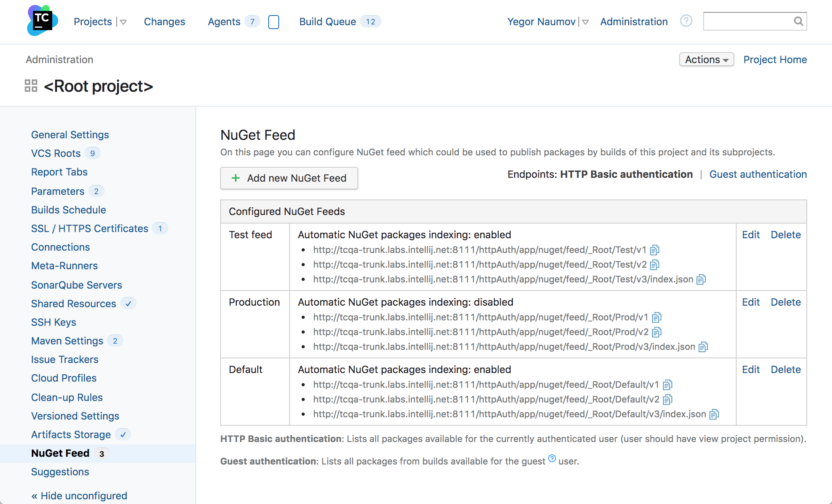Click Edit for Production feed

click(751, 302)
